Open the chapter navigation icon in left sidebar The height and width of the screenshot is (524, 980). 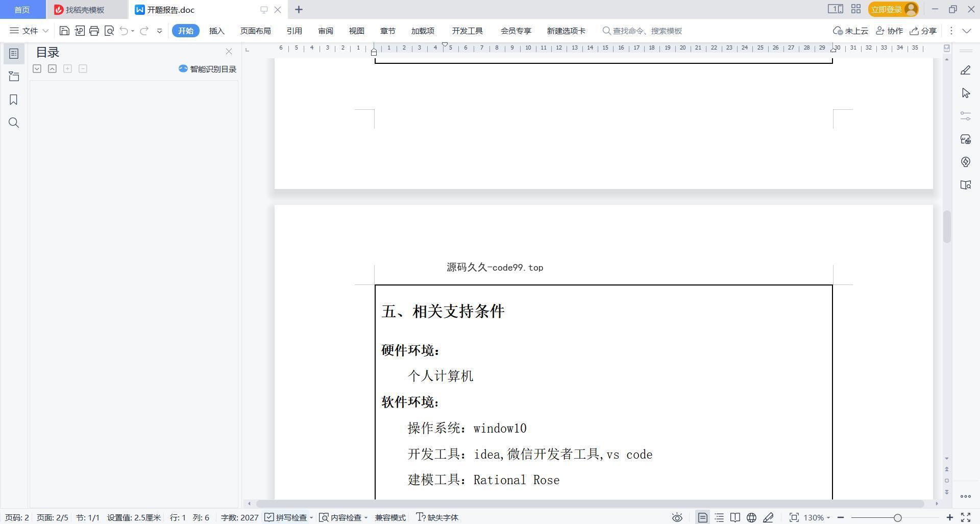[14, 77]
